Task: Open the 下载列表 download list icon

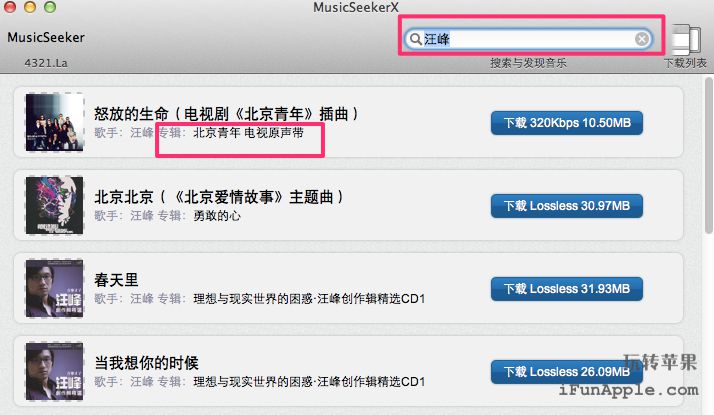Action: click(686, 39)
